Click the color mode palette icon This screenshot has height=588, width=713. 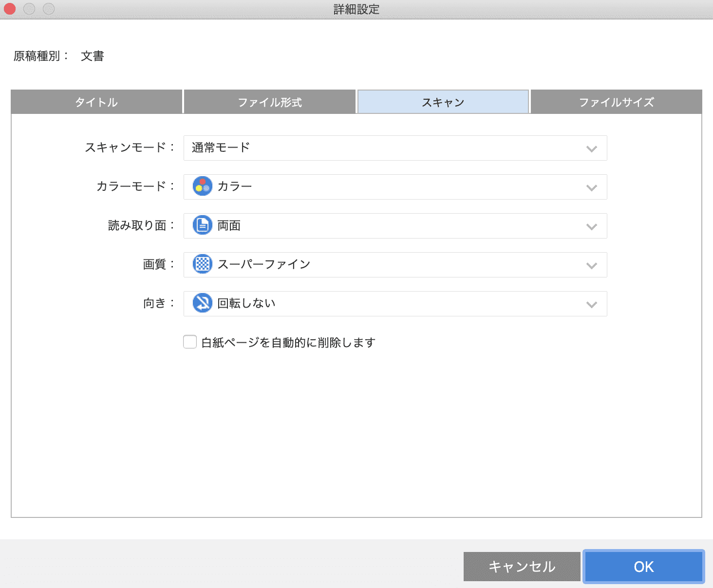[x=203, y=186]
